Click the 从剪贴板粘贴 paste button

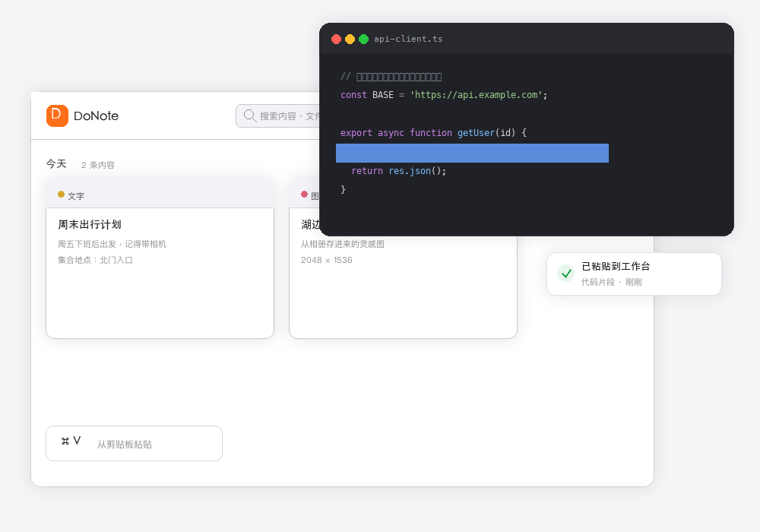[x=135, y=443]
